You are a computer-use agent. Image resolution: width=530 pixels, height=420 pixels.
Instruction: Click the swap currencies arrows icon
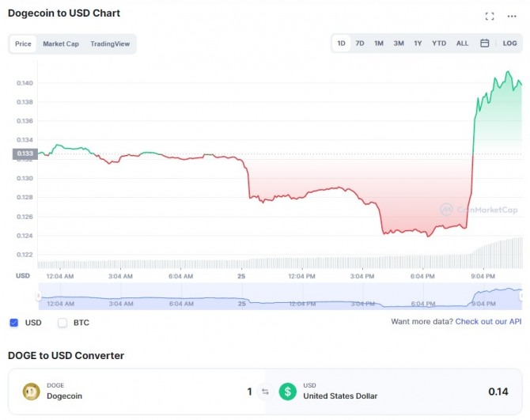click(x=266, y=392)
